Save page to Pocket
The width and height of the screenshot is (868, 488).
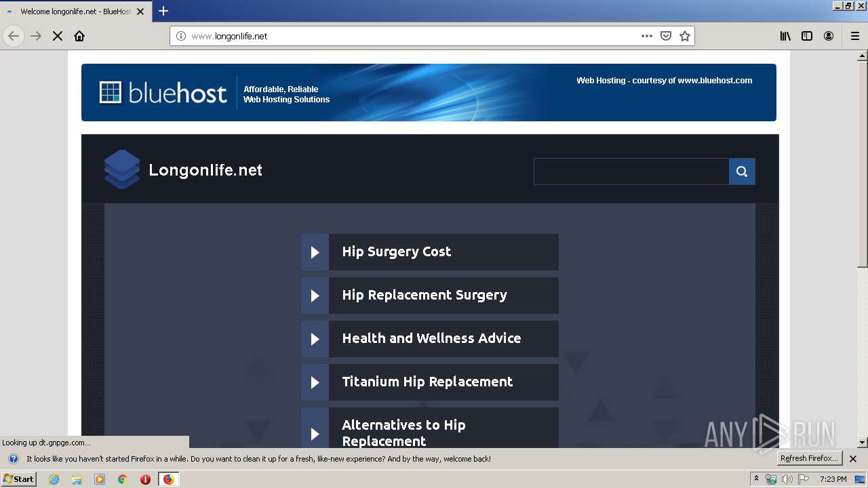click(x=666, y=36)
